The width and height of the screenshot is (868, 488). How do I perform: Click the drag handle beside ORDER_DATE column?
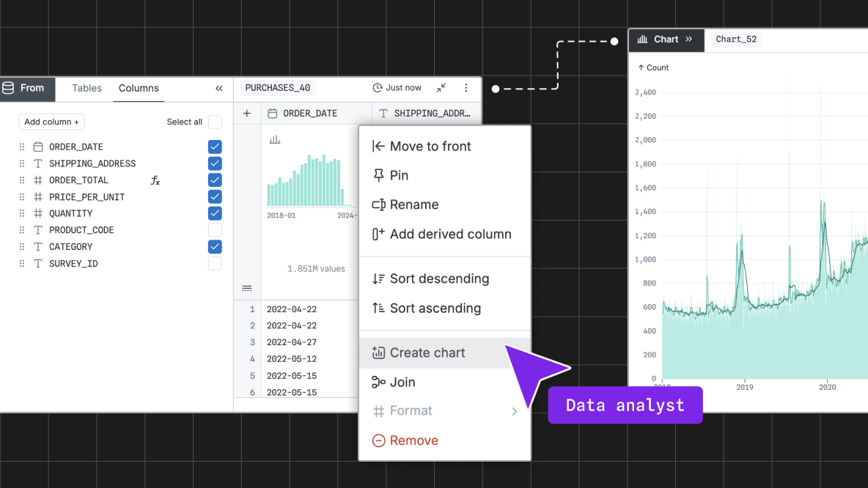[x=22, y=147]
